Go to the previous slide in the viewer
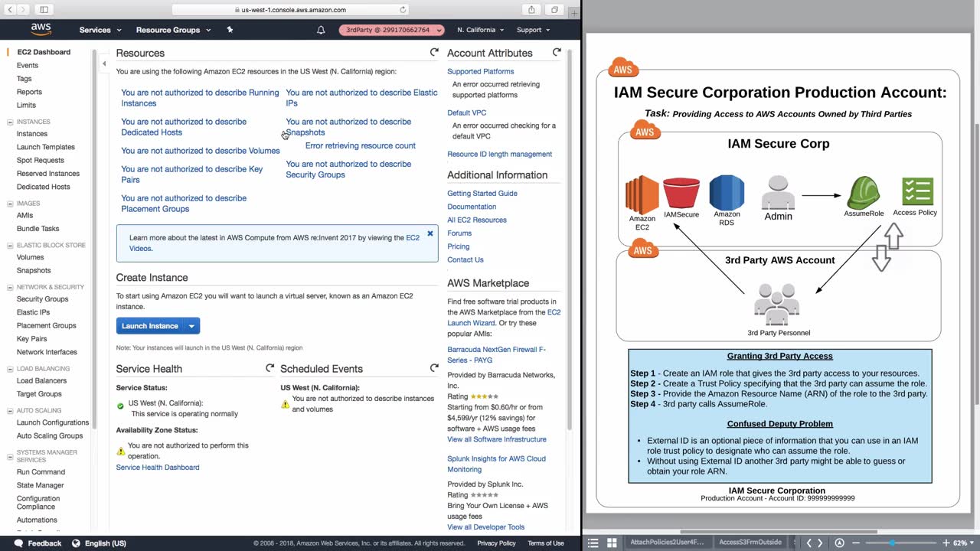This screenshot has height=551, width=980. coord(808,543)
